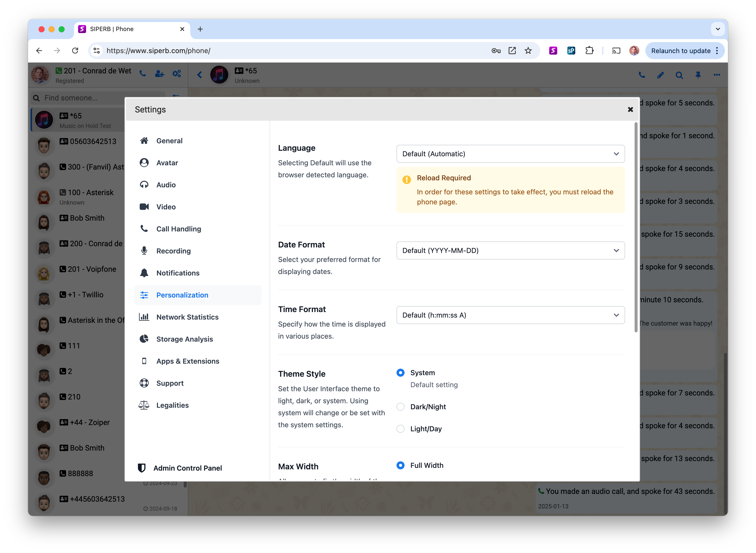Click the search icon in the conversation toolbar
The height and width of the screenshot is (553, 756).
[679, 75]
